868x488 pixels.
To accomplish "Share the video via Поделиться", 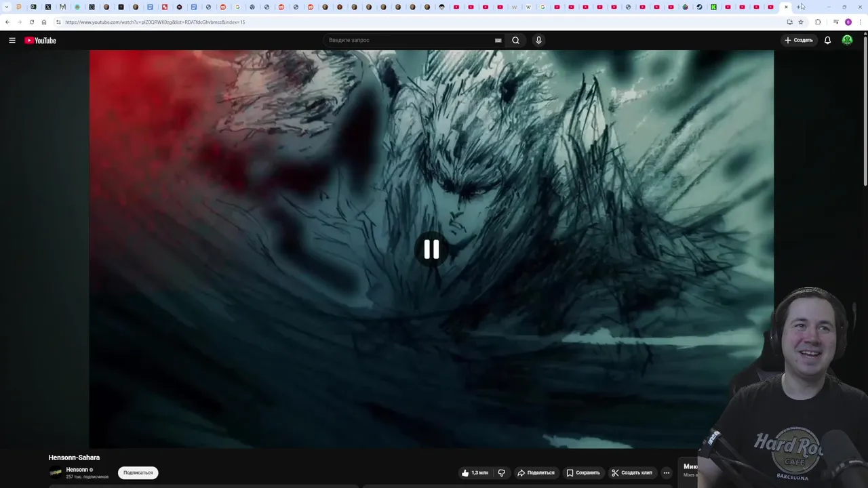I will coord(536,472).
